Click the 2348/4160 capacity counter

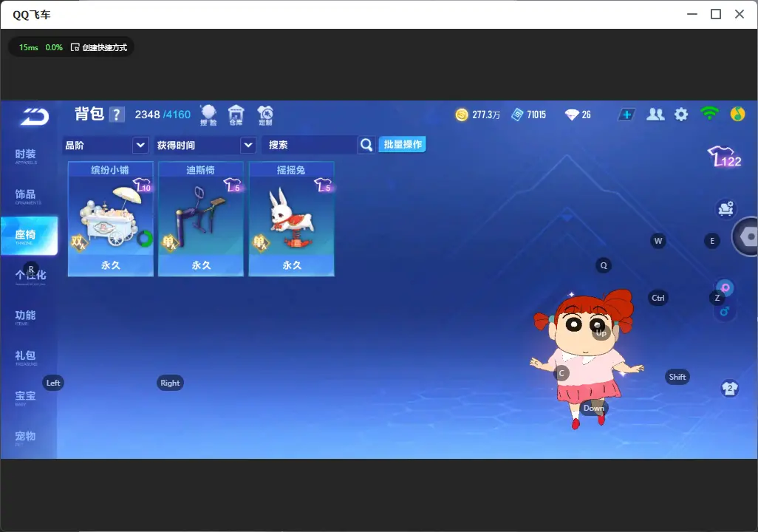click(x=163, y=115)
